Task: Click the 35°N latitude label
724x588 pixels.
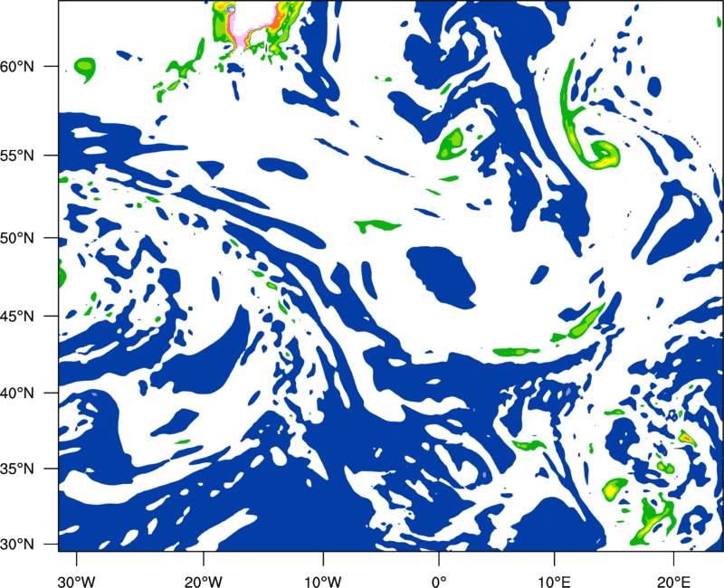Action: pyautogui.click(x=17, y=469)
